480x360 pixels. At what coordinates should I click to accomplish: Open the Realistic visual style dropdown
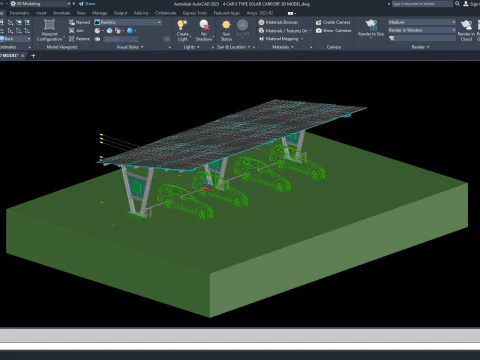128,22
